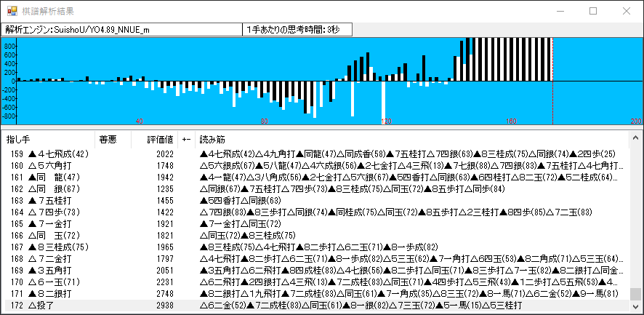This screenshot has width=644, height=315.
Task: Select row 159 ▲4七飛成(42)
Action: (x=315, y=154)
